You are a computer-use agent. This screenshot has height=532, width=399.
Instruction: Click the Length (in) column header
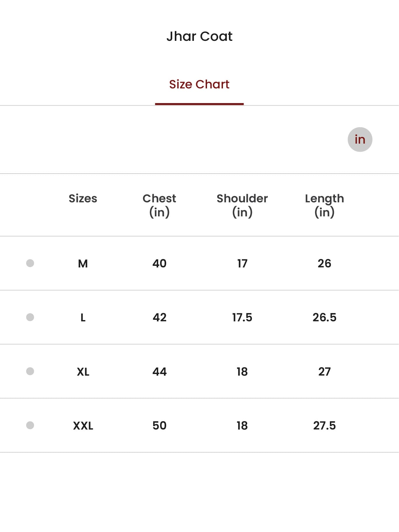pyautogui.click(x=324, y=205)
